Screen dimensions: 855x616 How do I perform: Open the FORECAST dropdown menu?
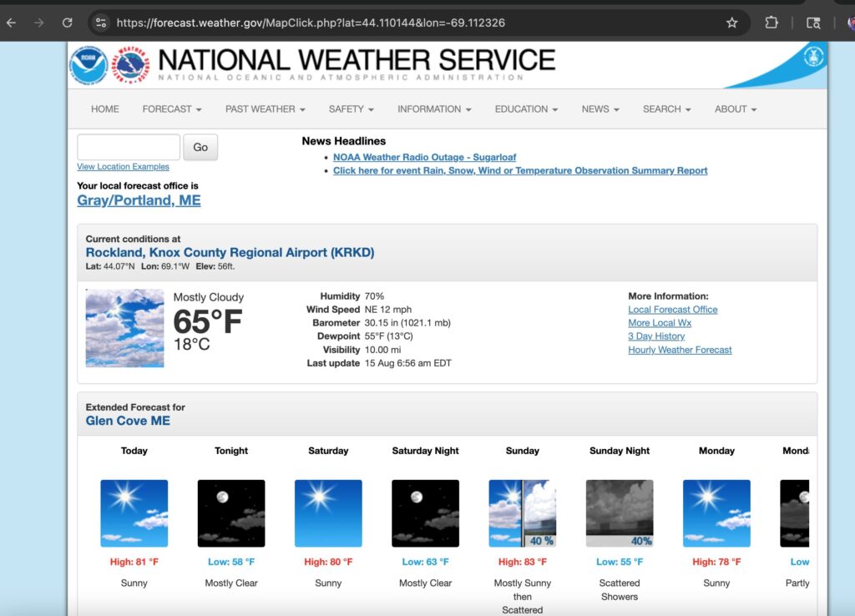[x=172, y=109]
